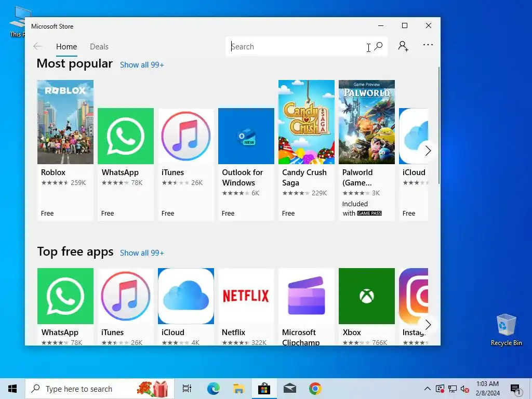The height and width of the screenshot is (399, 532).
Task: Go back with the back arrow
Action: pyautogui.click(x=37, y=46)
